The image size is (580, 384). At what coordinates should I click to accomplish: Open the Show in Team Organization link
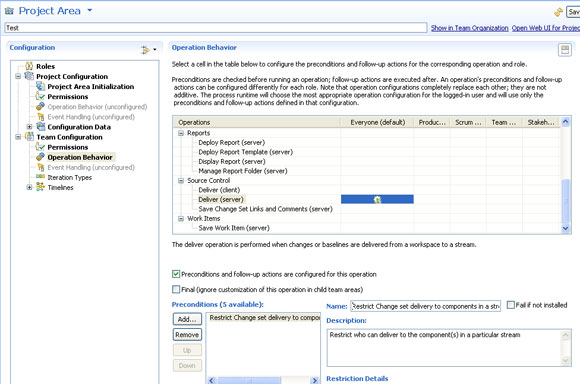(x=469, y=28)
